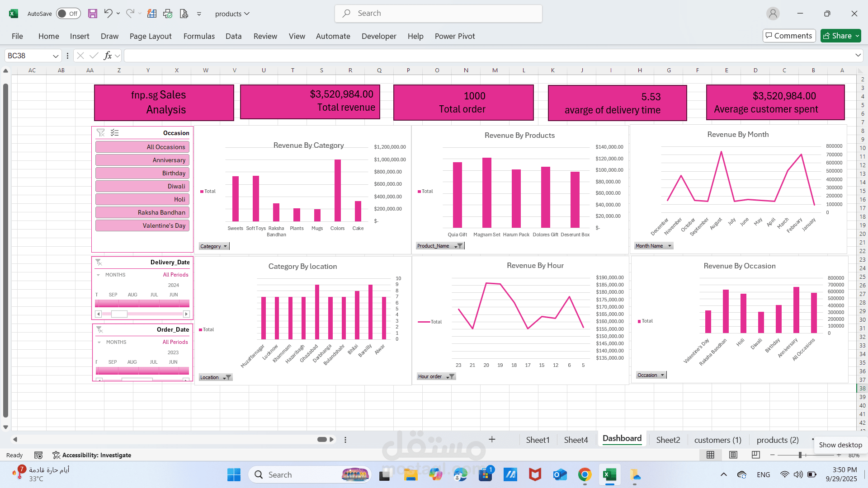Switch to Page Break Preview icon
The height and width of the screenshot is (488, 868).
click(x=756, y=455)
